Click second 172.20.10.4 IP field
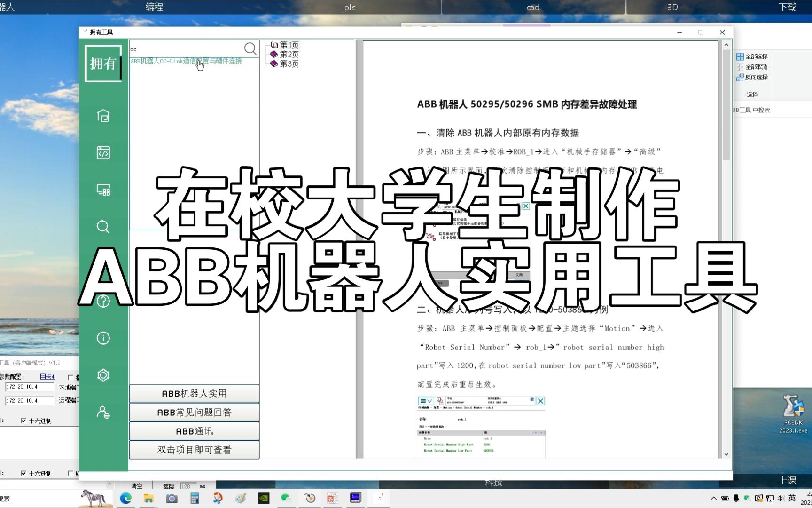812x508 pixels. coord(29,401)
